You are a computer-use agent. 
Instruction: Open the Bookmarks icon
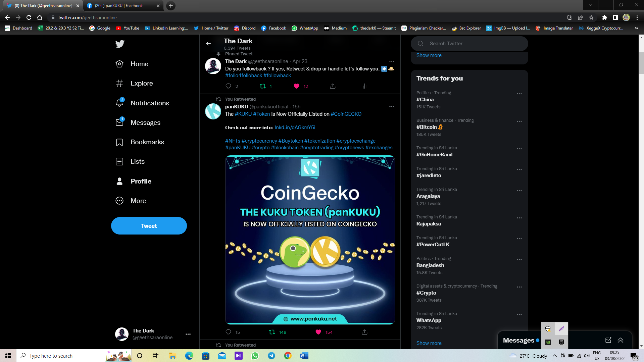point(119,142)
